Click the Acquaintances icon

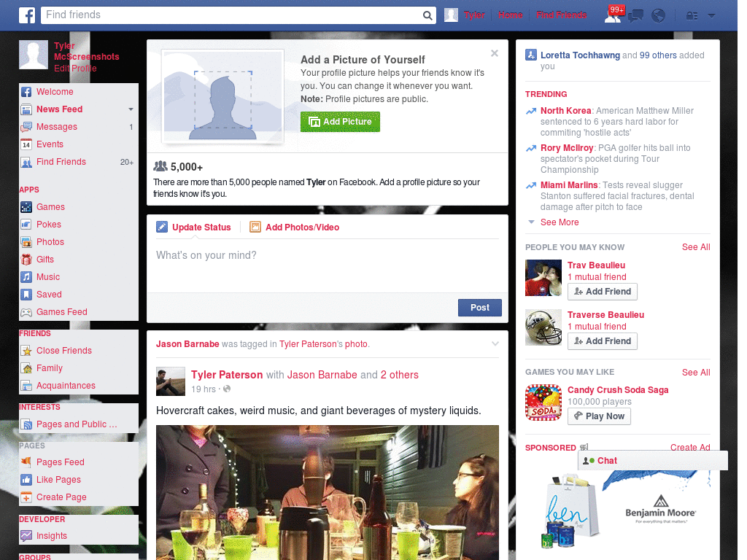[26, 386]
